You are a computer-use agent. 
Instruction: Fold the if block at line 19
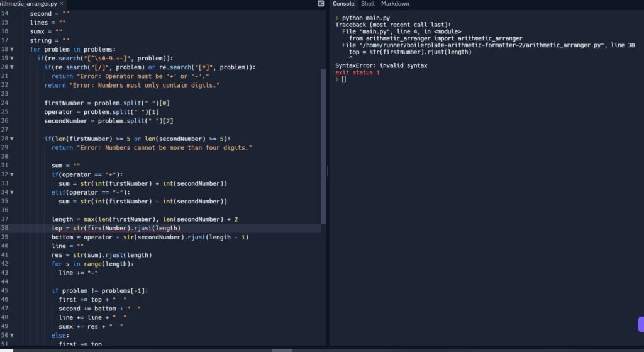point(12,58)
